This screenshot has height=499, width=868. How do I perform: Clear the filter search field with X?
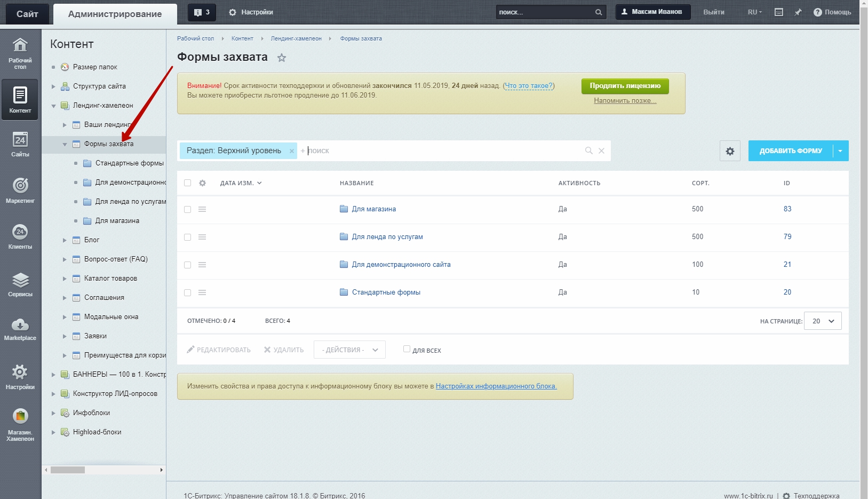click(x=601, y=151)
